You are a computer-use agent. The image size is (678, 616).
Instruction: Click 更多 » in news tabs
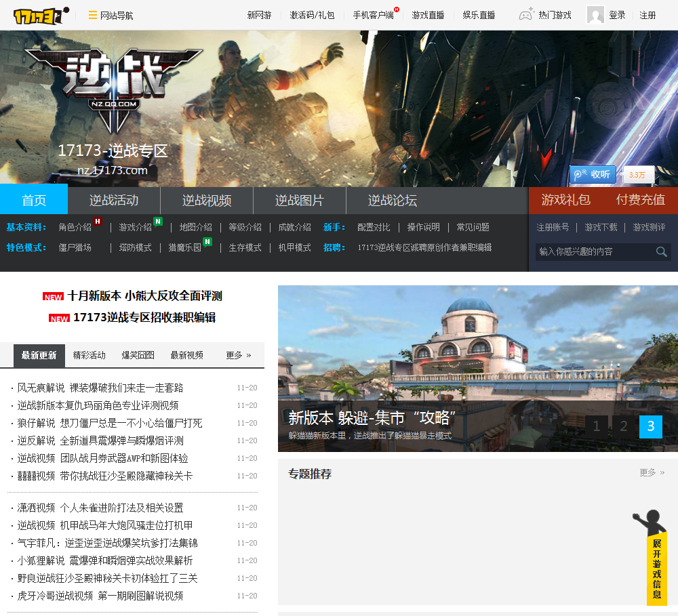238,355
